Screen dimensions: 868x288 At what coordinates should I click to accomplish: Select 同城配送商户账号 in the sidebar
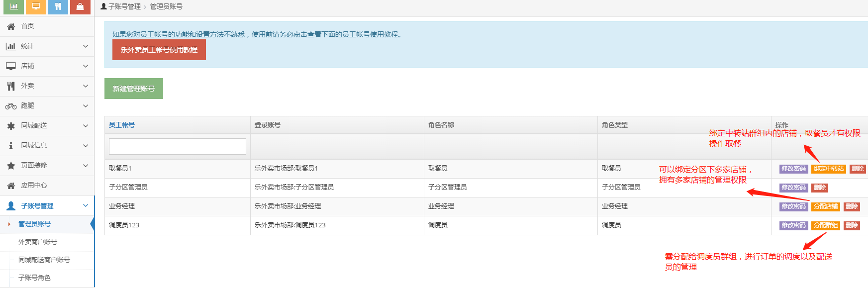tap(44, 260)
